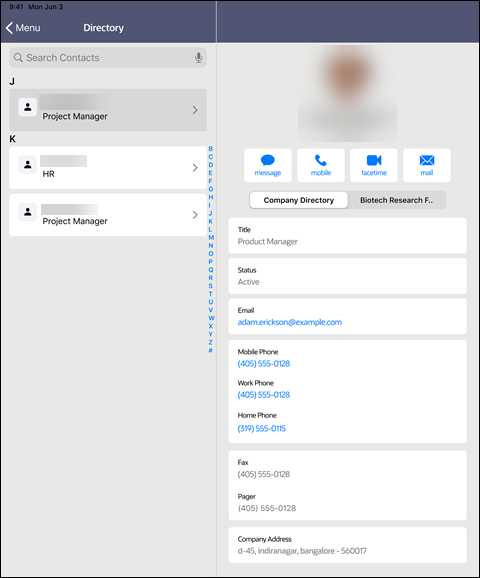Click the Search Contacts field

(108, 58)
